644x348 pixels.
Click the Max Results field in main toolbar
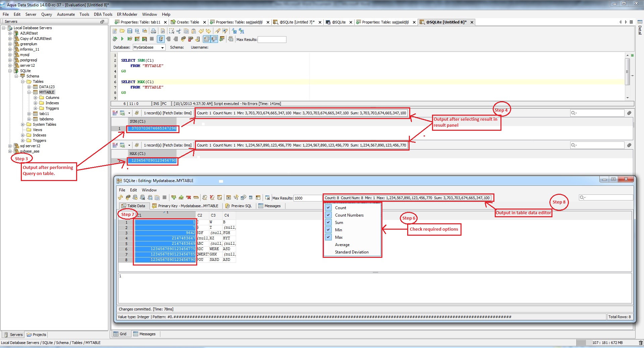[x=272, y=40]
